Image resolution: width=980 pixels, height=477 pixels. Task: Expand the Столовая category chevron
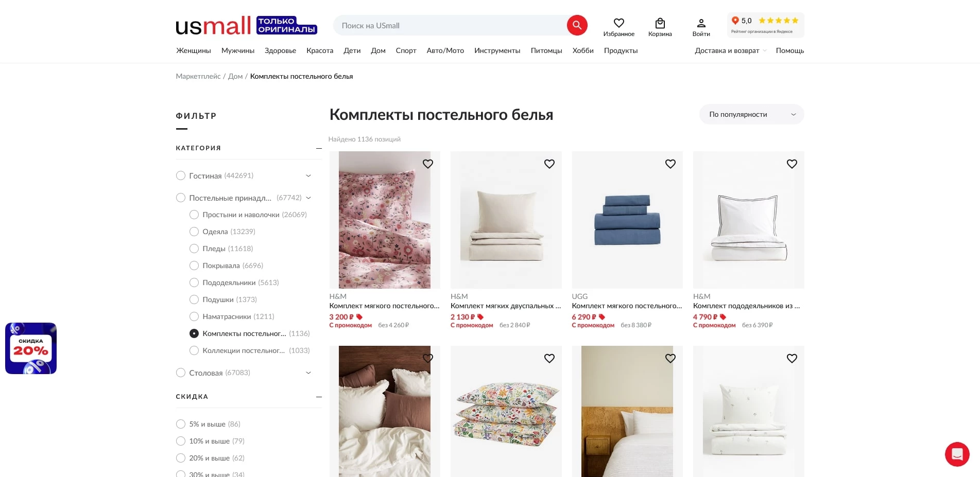pyautogui.click(x=308, y=373)
